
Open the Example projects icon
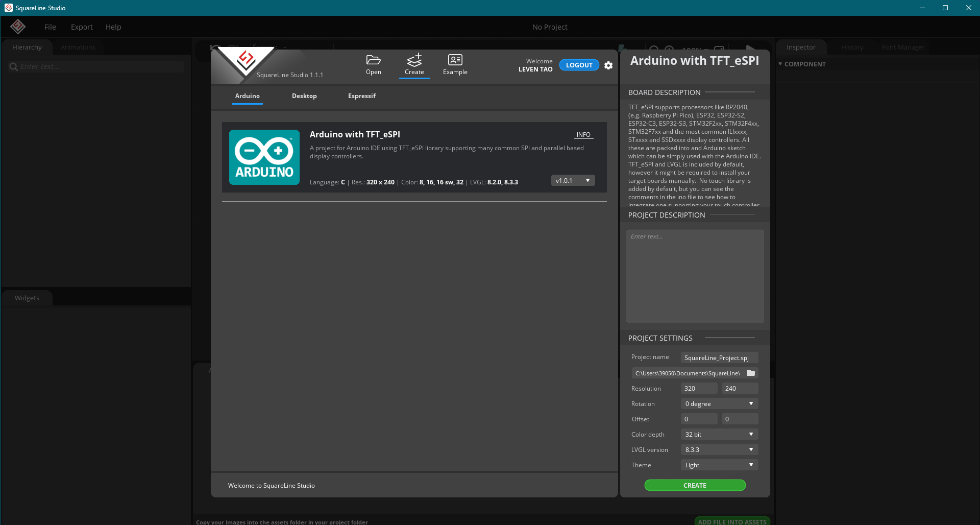point(455,65)
